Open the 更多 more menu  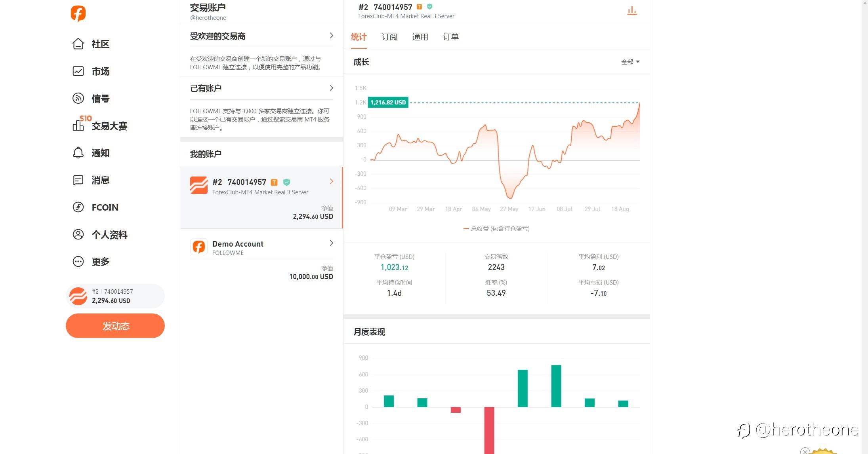tap(78, 262)
